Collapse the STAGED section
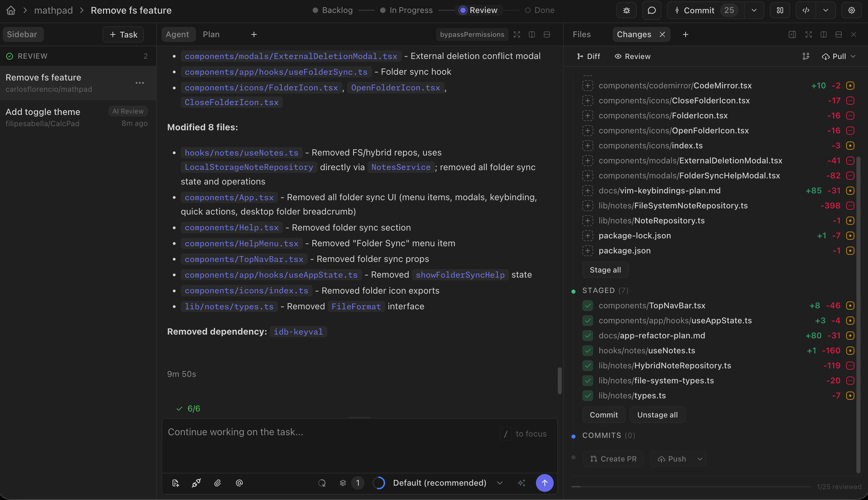868x500 pixels. (605, 291)
